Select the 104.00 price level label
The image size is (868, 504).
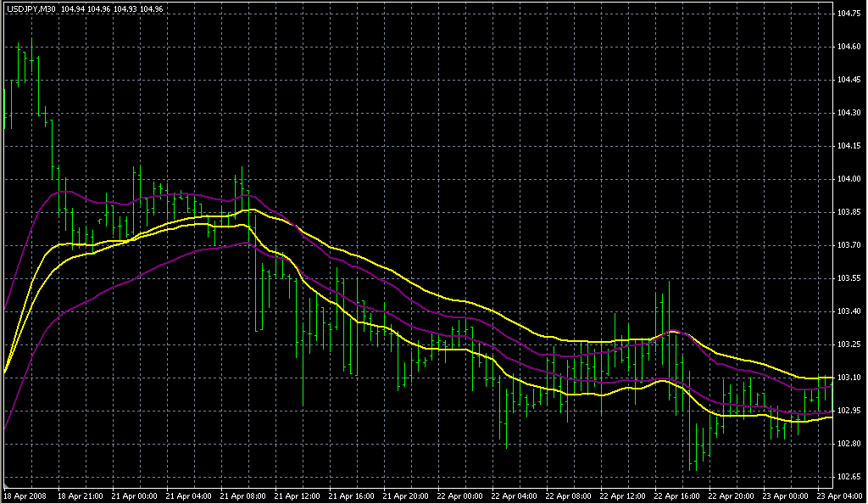(x=849, y=179)
